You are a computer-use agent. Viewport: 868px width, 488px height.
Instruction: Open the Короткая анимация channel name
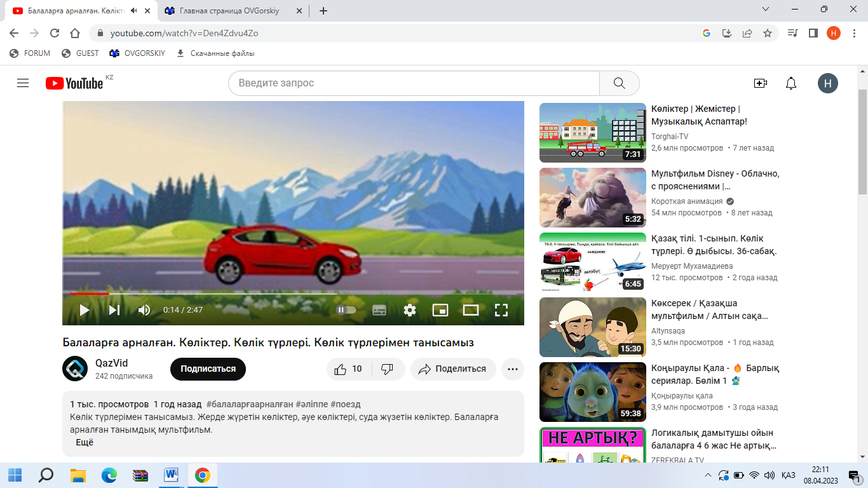[688, 201]
